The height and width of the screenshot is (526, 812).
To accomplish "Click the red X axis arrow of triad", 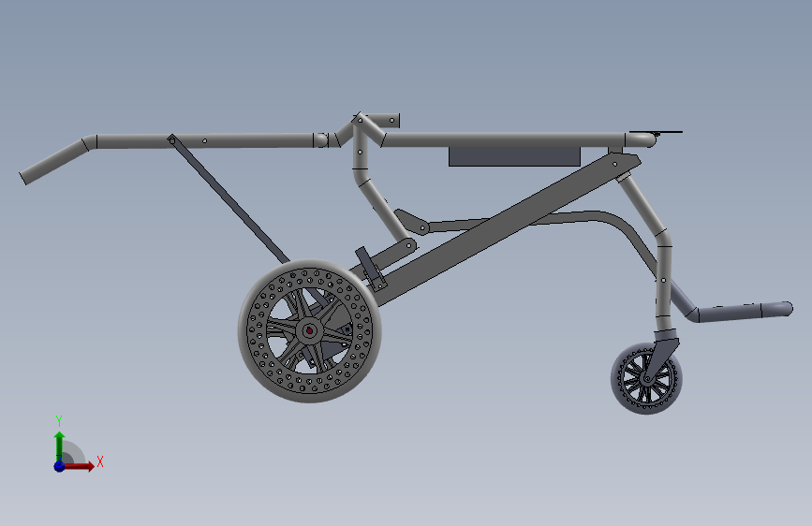I will [80, 466].
